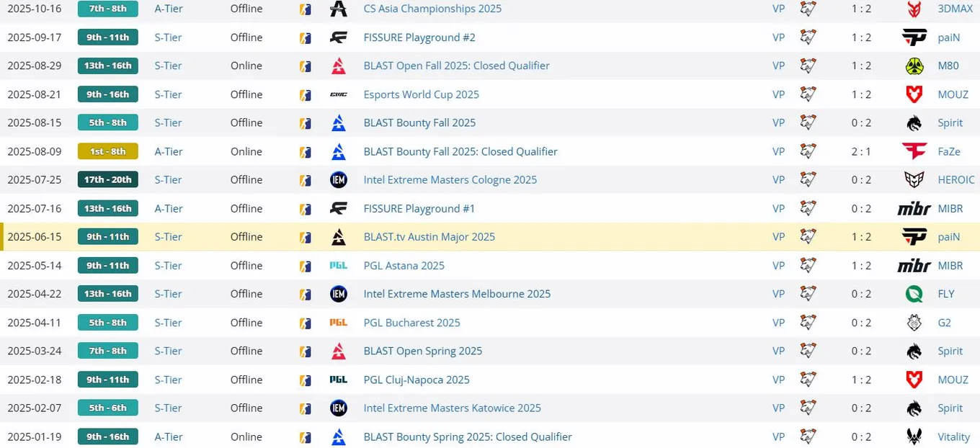Viewport: 980px width, 448px height.
Task: Click A-Tier link in CS Asia Championships row
Action: 169,9
